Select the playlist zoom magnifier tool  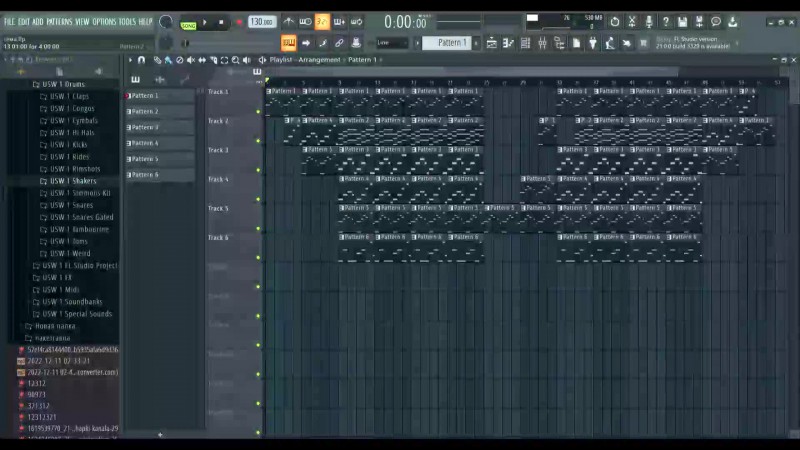point(236,60)
